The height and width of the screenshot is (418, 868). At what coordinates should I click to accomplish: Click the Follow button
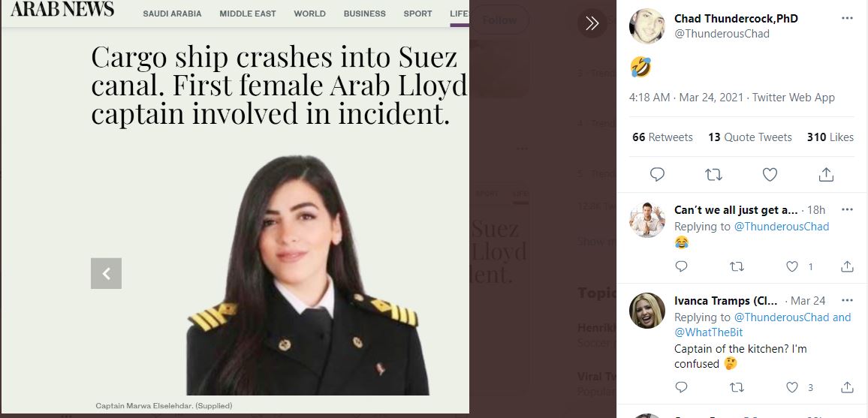499,20
